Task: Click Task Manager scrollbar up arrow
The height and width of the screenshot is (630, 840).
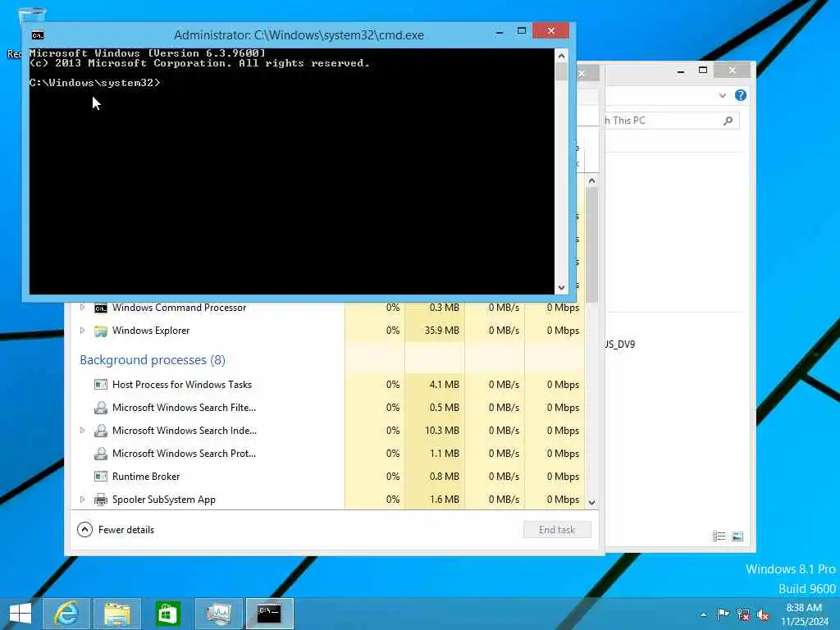Action: point(592,181)
